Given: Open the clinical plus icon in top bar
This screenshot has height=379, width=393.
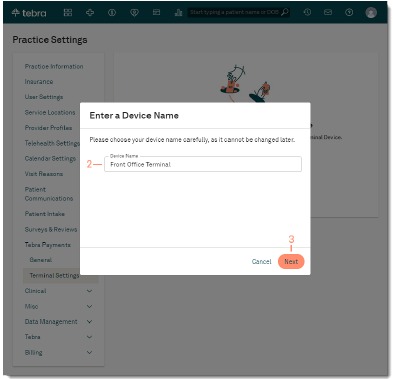Looking at the screenshot, I should [90, 13].
